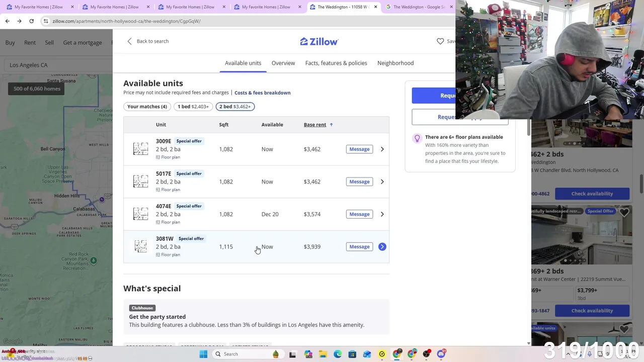Image resolution: width=644 pixels, height=362 pixels.
Task: Click Check availability for Warner Center listing
Action: [592, 311]
